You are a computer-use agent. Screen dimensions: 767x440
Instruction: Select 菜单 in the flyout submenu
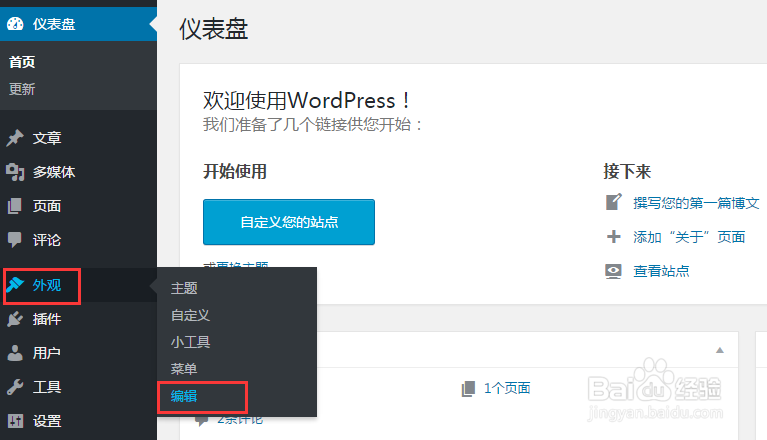coord(184,369)
